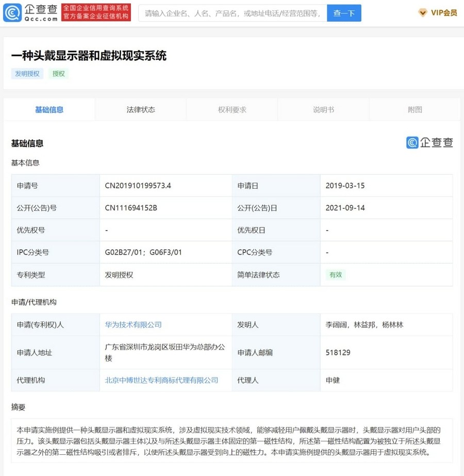Click the Qcc.com logo in header
This screenshot has width=464, height=476.
[x=30, y=12]
